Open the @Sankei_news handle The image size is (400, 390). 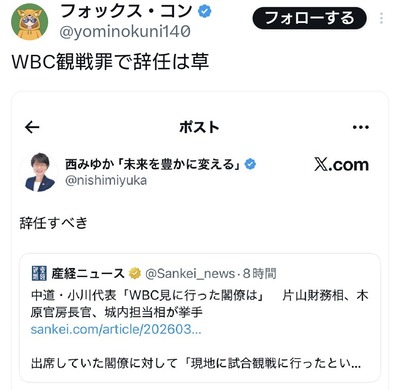(x=190, y=274)
